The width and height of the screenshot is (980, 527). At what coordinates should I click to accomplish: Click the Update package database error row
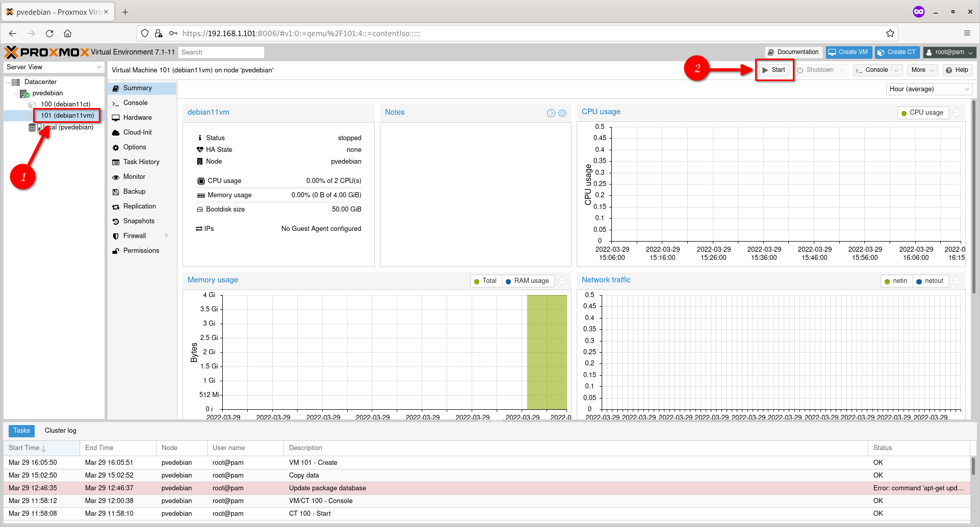tap(487, 488)
